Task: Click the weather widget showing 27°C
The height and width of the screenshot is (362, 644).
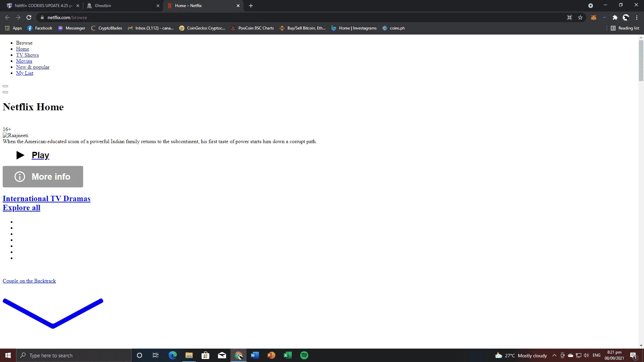Action: 521,355
